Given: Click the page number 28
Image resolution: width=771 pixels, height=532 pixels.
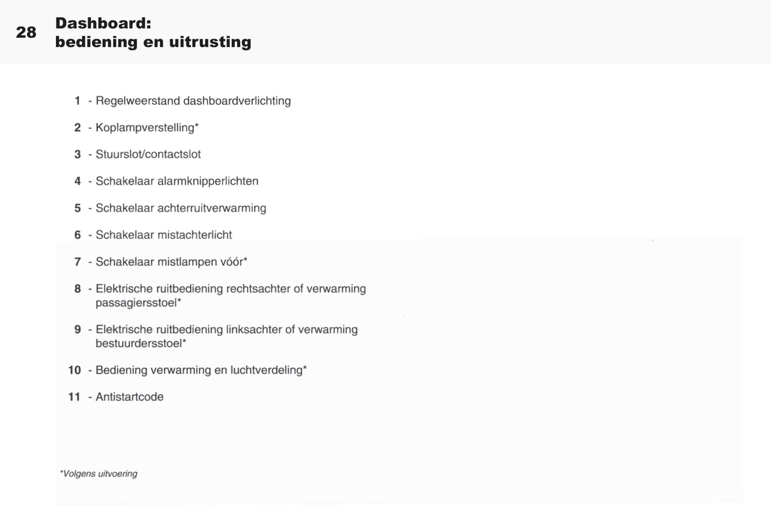Looking at the screenshot, I should (x=26, y=33).
